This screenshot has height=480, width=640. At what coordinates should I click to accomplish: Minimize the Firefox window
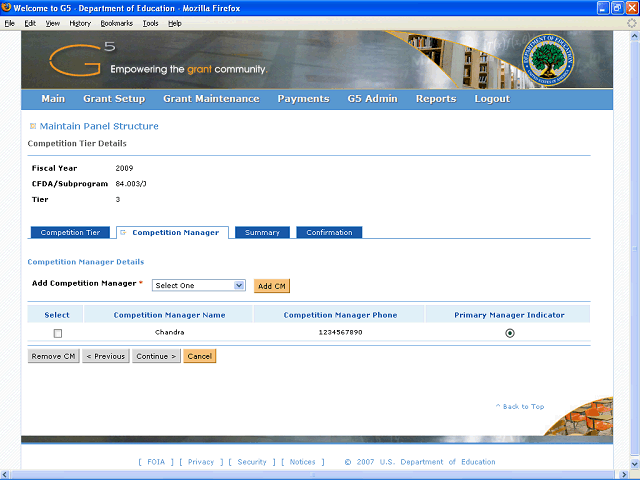point(603,8)
